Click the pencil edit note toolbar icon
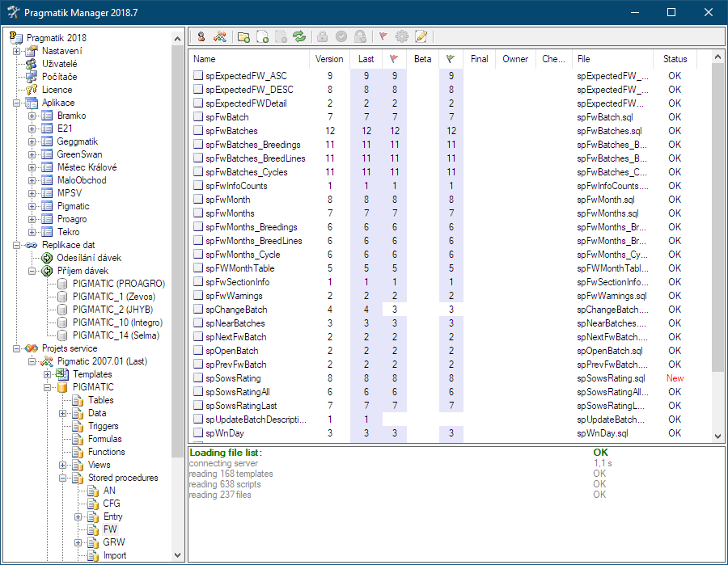This screenshot has width=728, height=565. 421,36
